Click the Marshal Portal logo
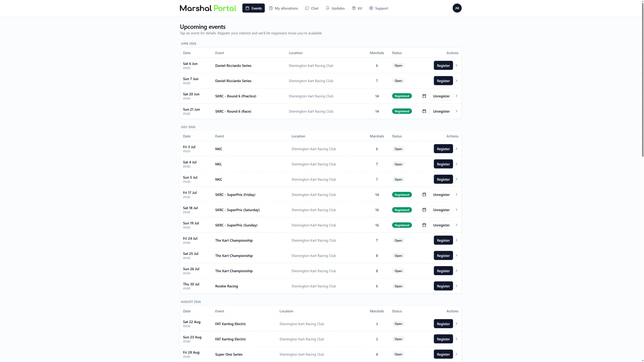This screenshot has width=644, height=362. point(208,8)
